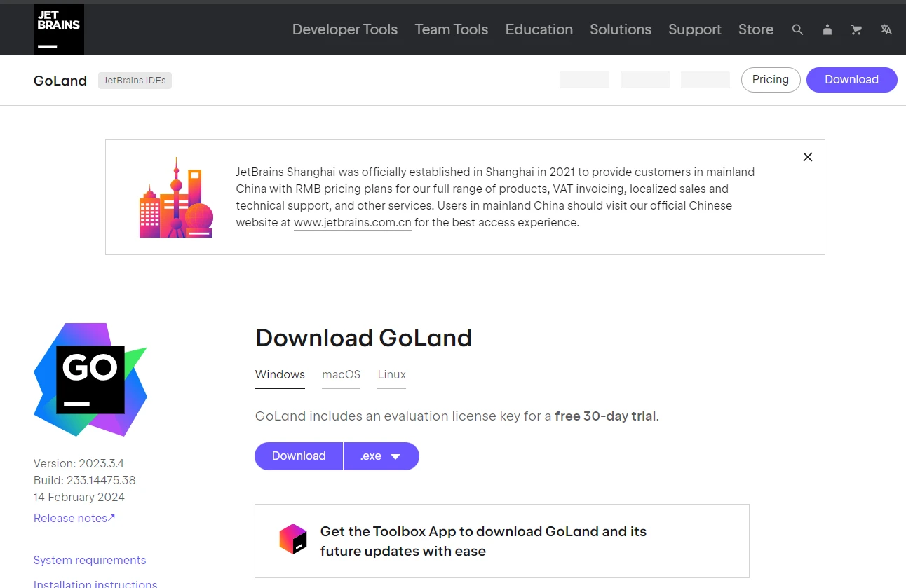Screen dimensions: 906x588
Task: Click the main Download GoLand installer button
Action: [x=299, y=456]
